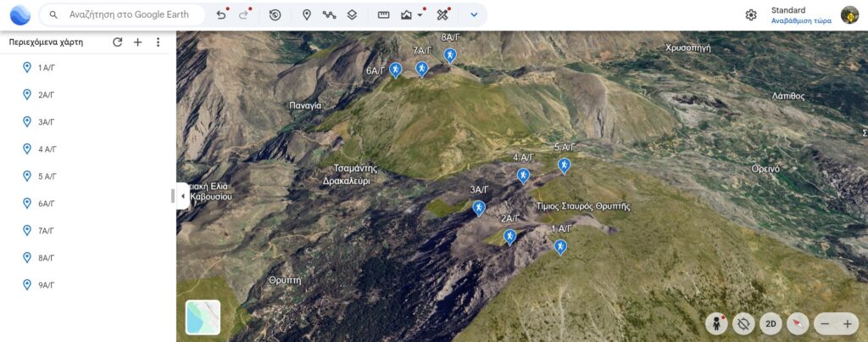Viewport: 868px width, 342px height.
Task: Click the Θρυπτή place label
Action: coord(285,280)
